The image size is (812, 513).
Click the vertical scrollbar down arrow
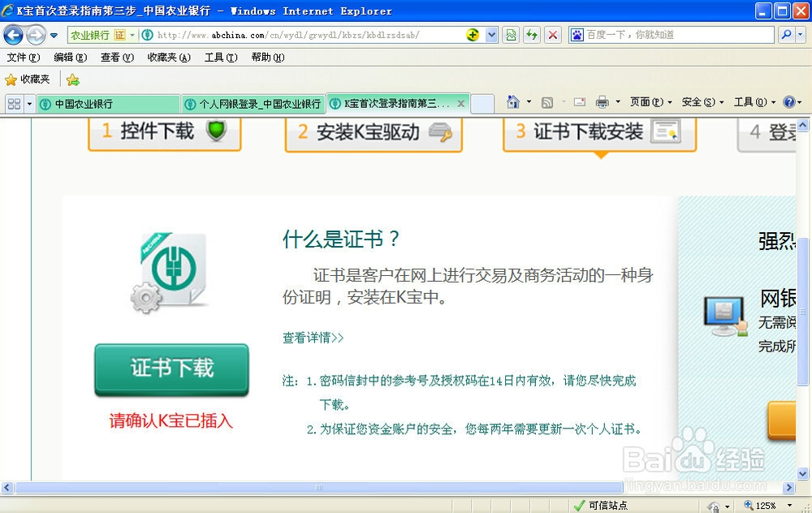click(803, 473)
